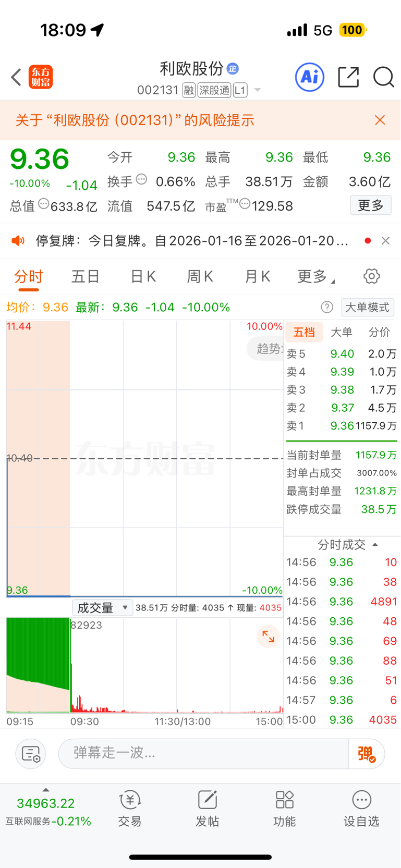Tap the 5G signal status indicator

(x=323, y=30)
